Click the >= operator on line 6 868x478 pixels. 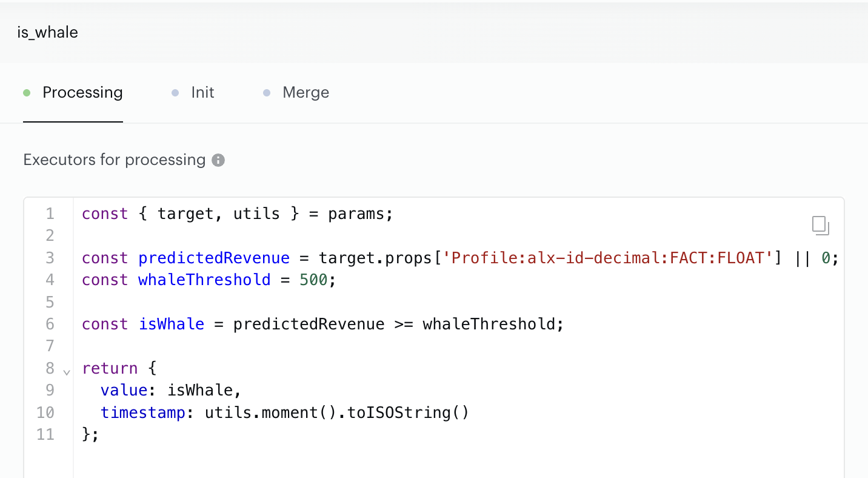point(404,324)
